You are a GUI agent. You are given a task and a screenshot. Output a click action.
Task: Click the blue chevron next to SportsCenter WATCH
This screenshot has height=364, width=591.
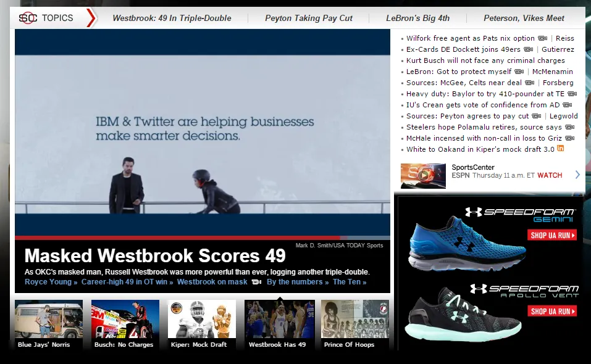pos(576,175)
